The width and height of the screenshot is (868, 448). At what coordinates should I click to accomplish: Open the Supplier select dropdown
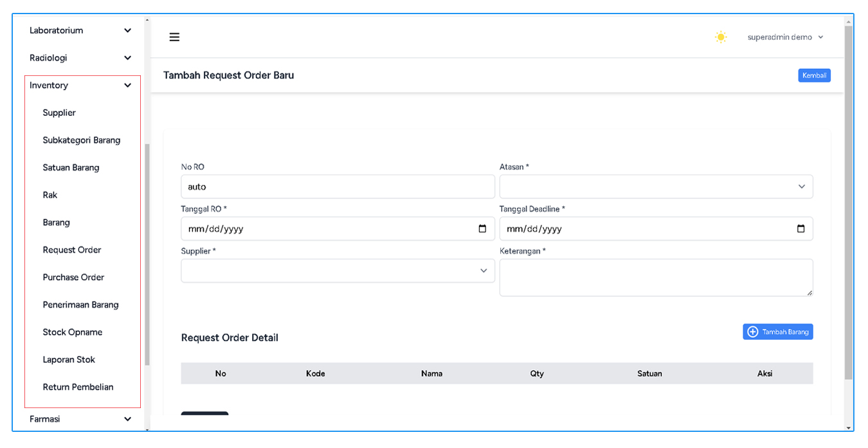(x=338, y=271)
